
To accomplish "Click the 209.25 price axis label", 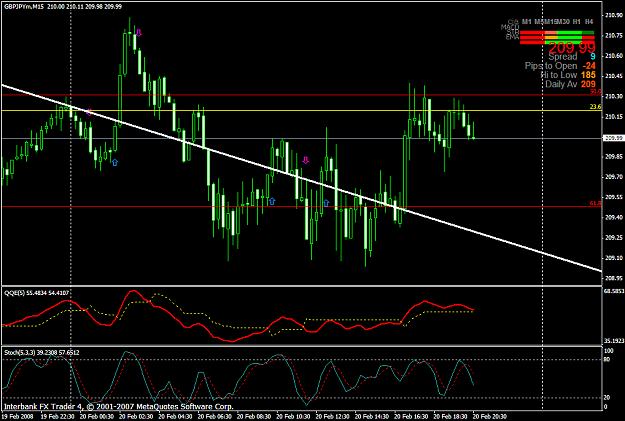I will [x=614, y=237].
